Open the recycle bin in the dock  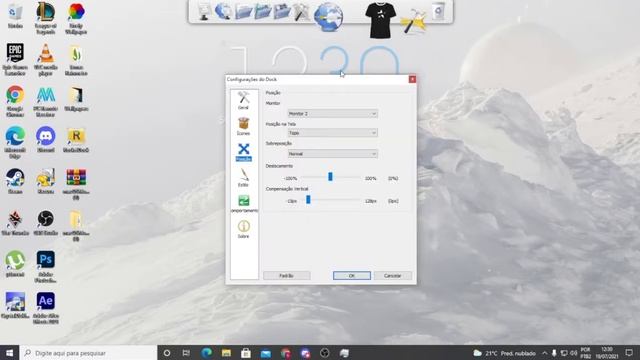tap(438, 11)
